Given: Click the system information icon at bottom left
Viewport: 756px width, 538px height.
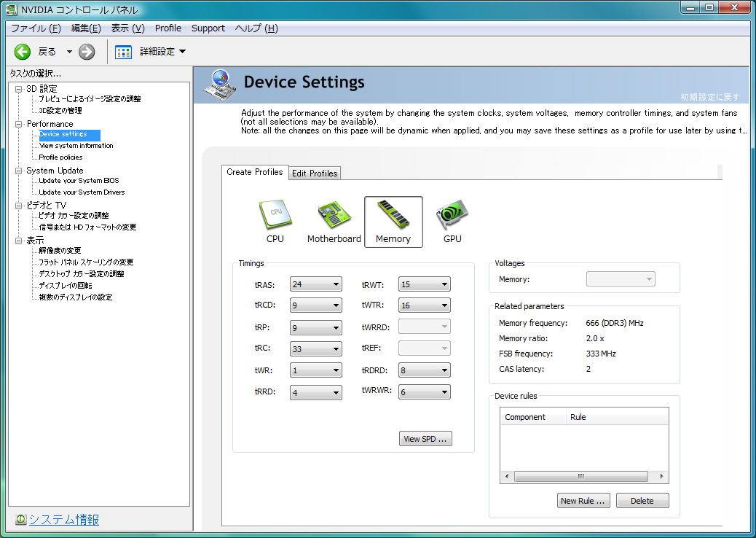Looking at the screenshot, I should coord(21,520).
